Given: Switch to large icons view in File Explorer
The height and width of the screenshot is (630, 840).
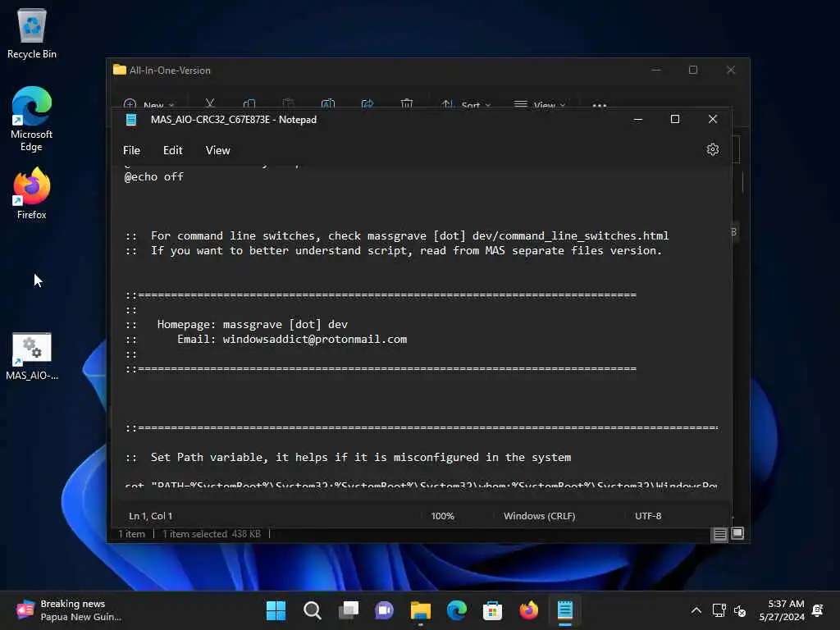Looking at the screenshot, I should (x=737, y=533).
